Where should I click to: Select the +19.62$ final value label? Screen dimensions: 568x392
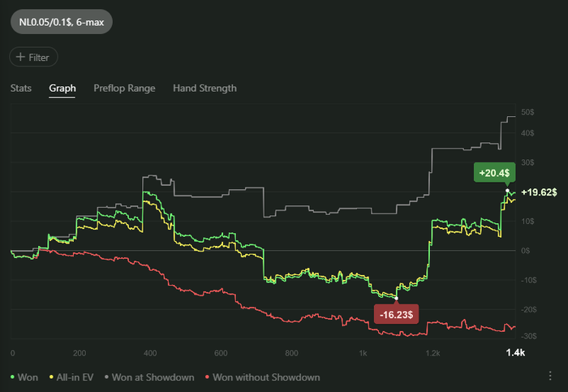[x=540, y=192]
